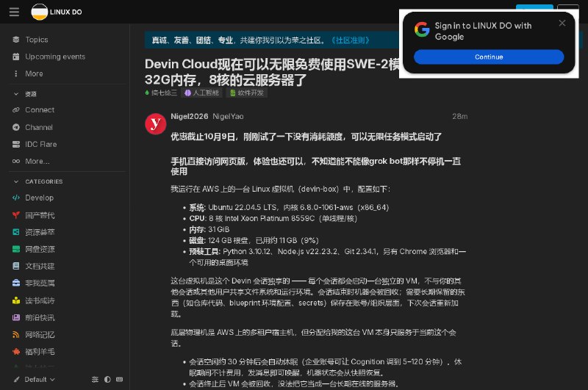Open the 社区准则 community guidelines link
Screen dimensions: 588x390
click(x=351, y=40)
